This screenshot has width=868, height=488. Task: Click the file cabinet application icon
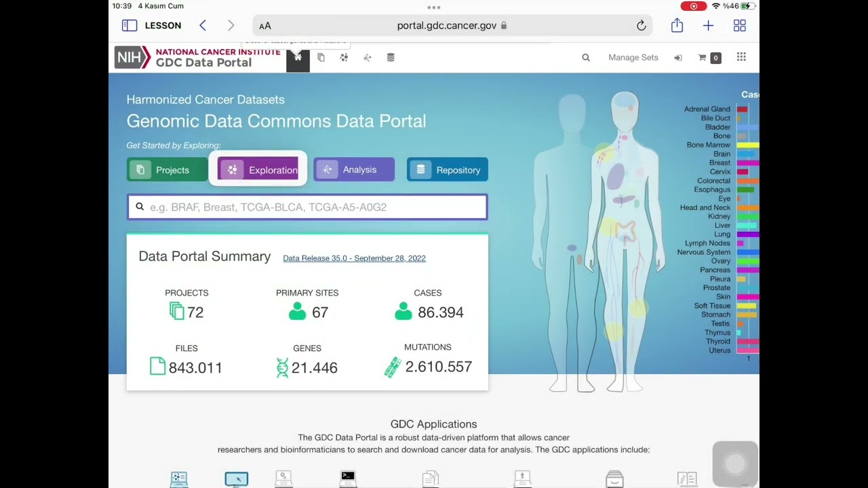614,479
